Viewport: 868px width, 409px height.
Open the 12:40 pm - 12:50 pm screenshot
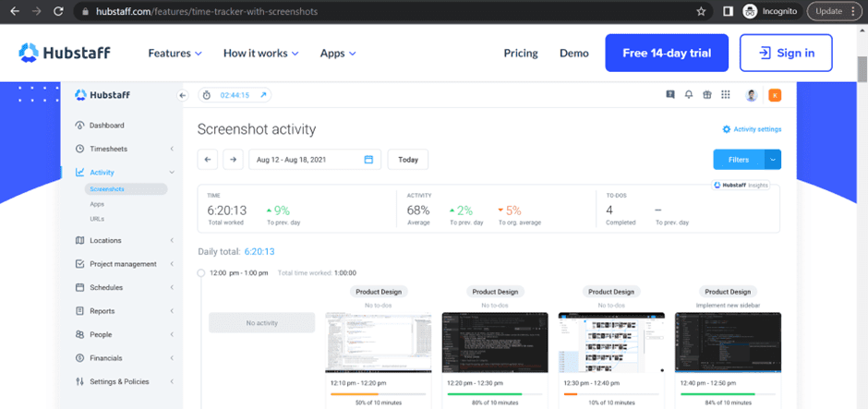click(728, 343)
